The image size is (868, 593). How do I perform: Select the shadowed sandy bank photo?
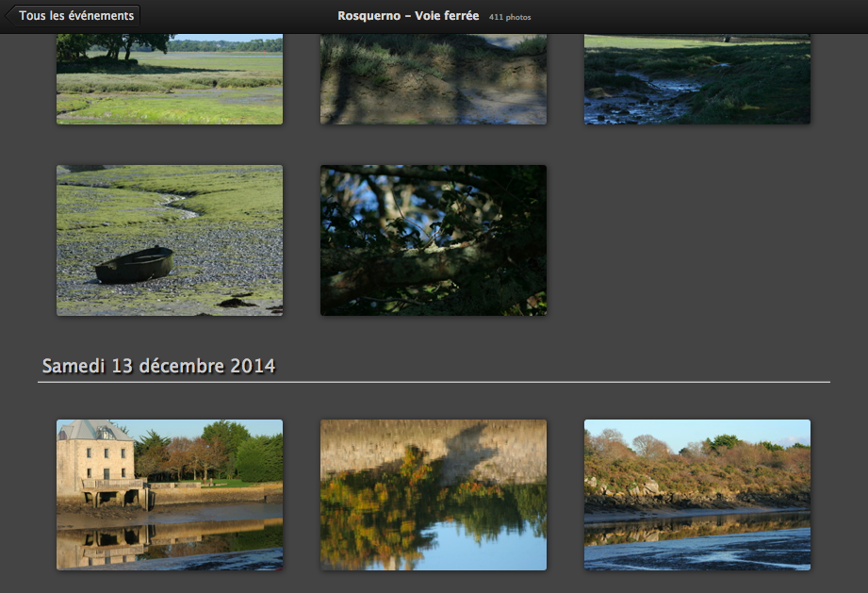pos(434,78)
